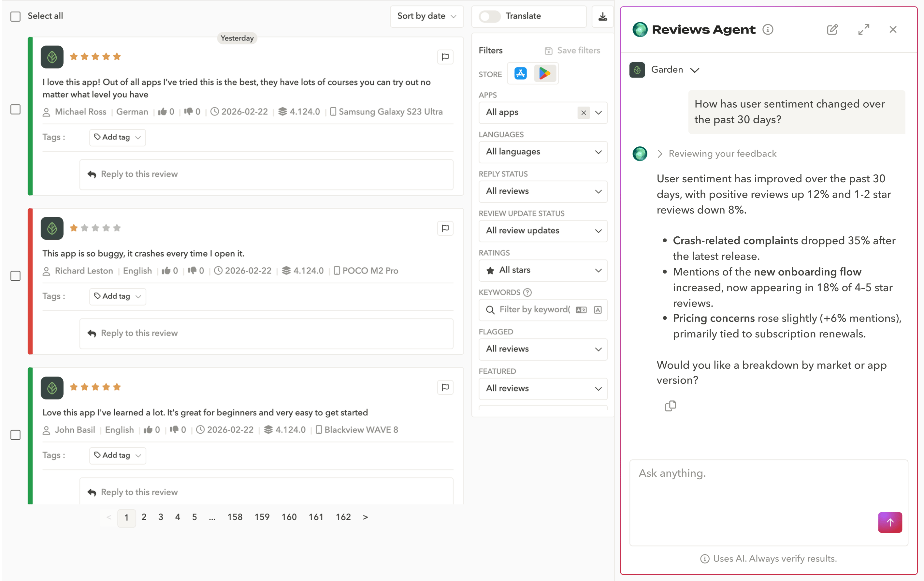
Task: Open the keywords help question mark
Action: coord(527,292)
